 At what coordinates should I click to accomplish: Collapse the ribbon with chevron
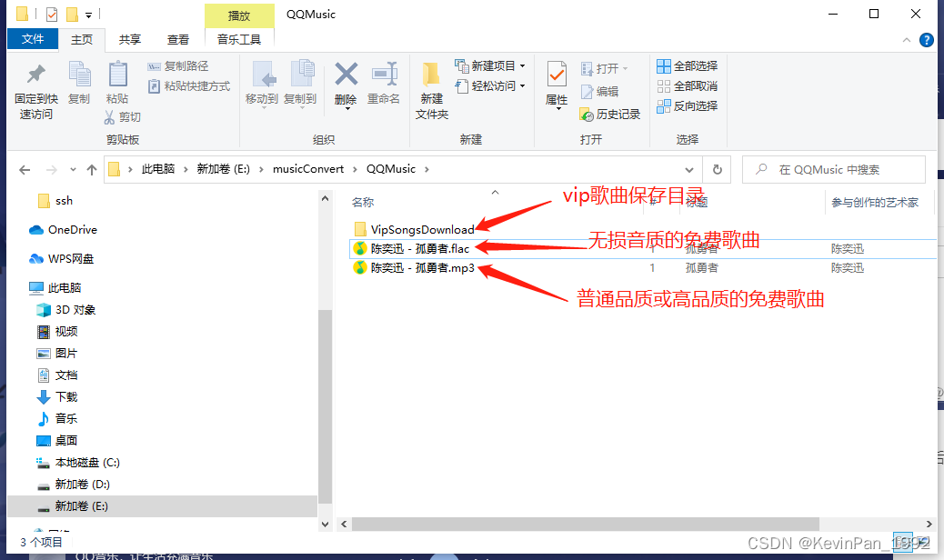pos(907,40)
